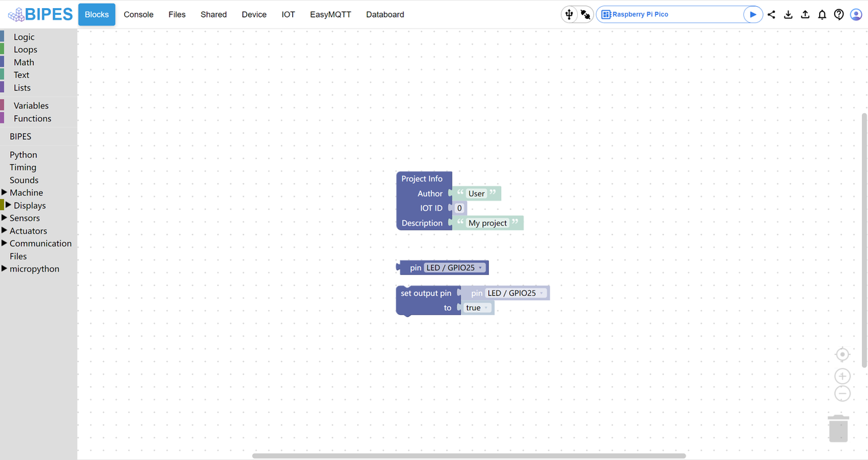Switch to the Console tab

(x=138, y=14)
